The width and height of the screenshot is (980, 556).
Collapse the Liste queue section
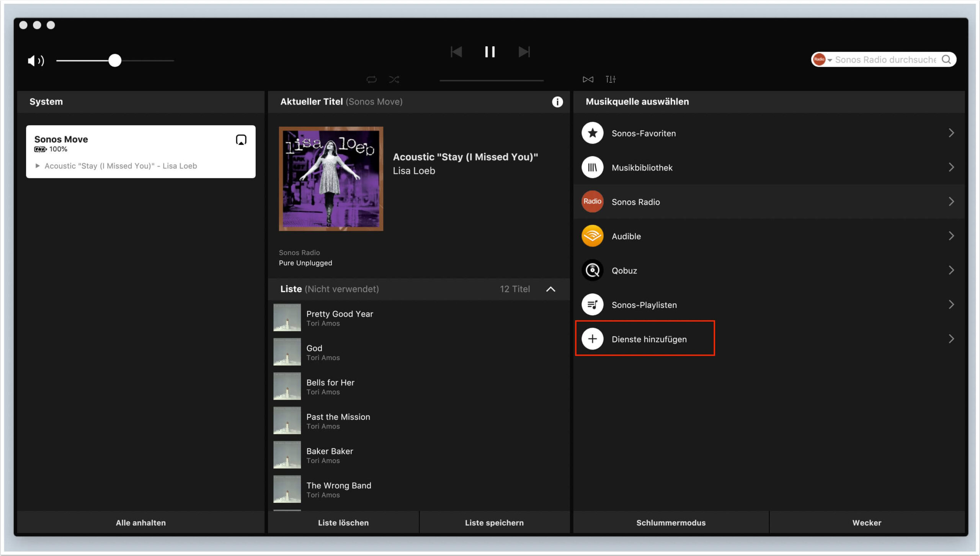550,289
